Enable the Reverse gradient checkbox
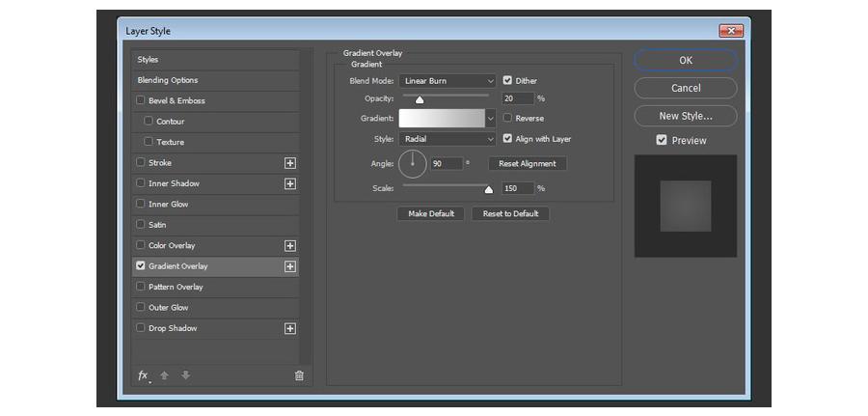 pos(507,119)
